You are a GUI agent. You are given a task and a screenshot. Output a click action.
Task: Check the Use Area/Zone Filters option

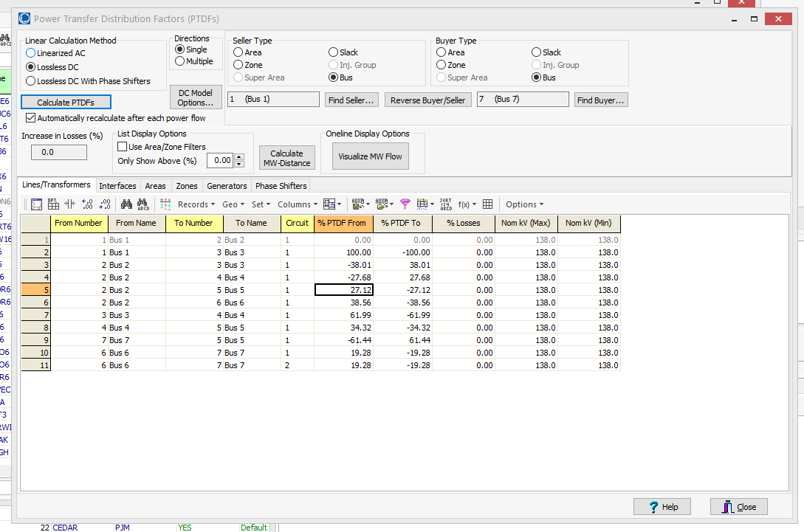[x=123, y=147]
